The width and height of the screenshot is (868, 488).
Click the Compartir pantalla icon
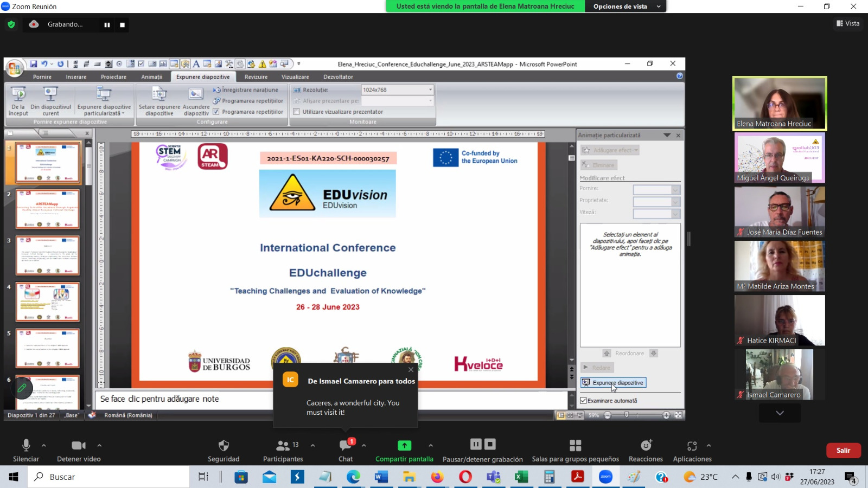click(404, 446)
